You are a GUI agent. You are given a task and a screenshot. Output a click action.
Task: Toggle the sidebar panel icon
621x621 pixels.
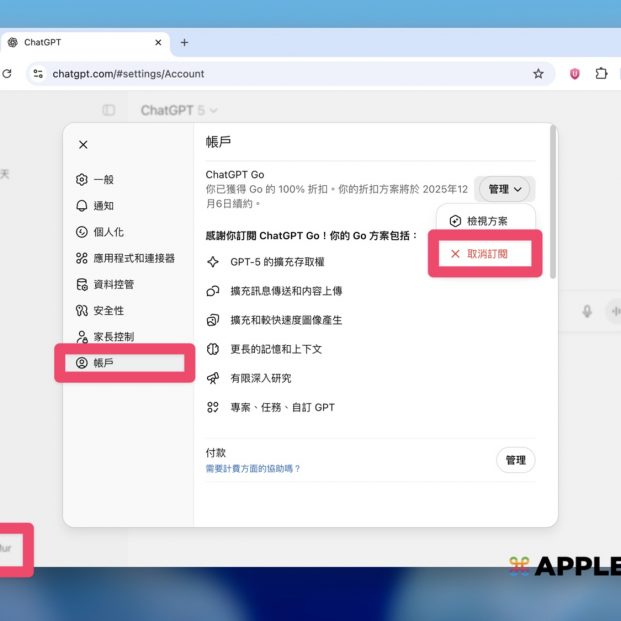click(x=109, y=110)
